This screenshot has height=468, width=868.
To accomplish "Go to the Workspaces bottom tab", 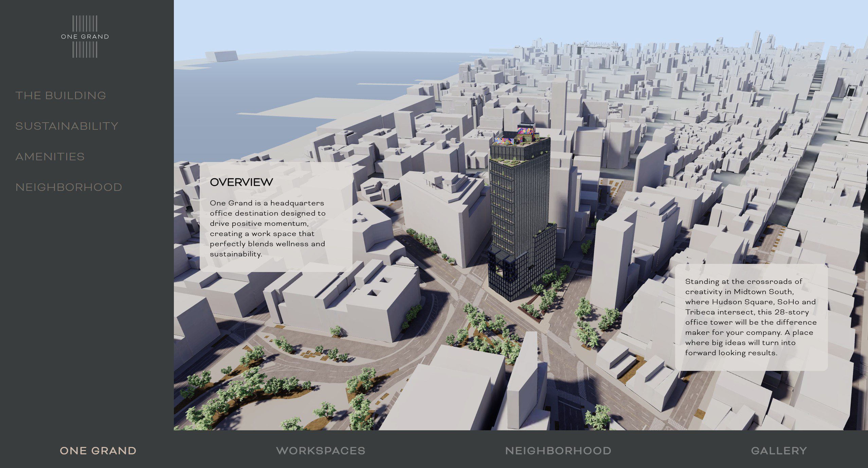I will coord(321,451).
